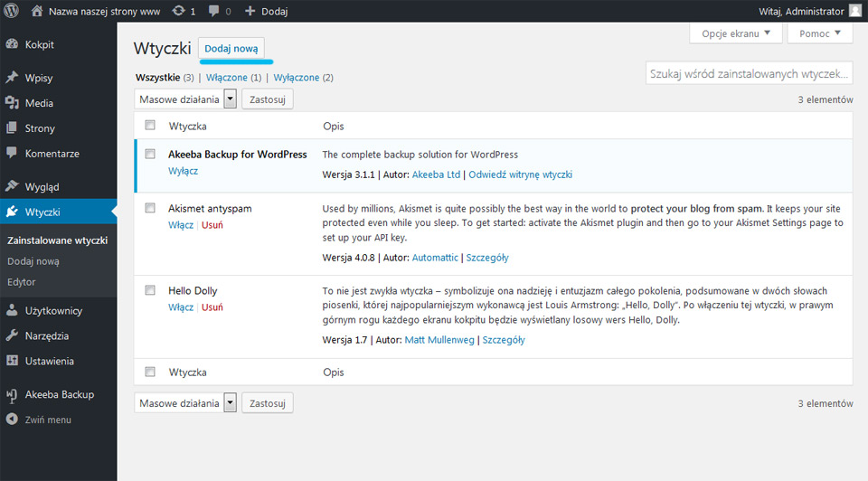
Task: Open the Matt Mullenweg author link
Action: coord(439,340)
